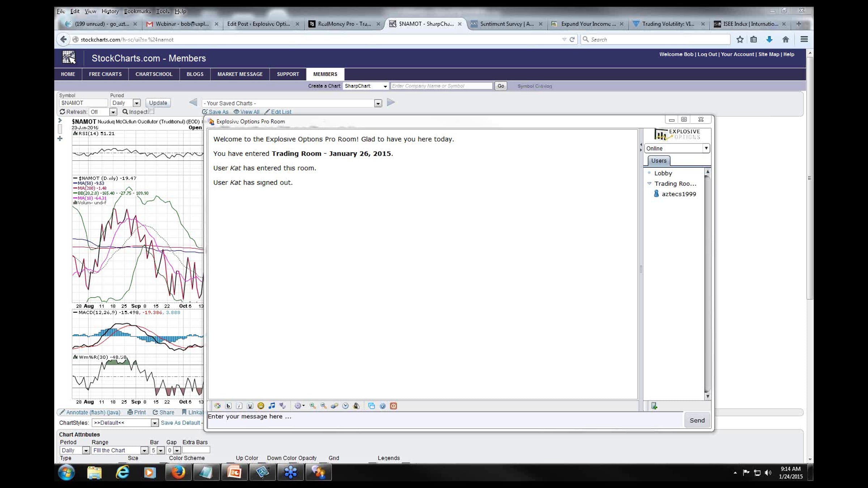Open the smiley emoticon picker
This screenshot has width=868, height=488.
pyautogui.click(x=261, y=406)
